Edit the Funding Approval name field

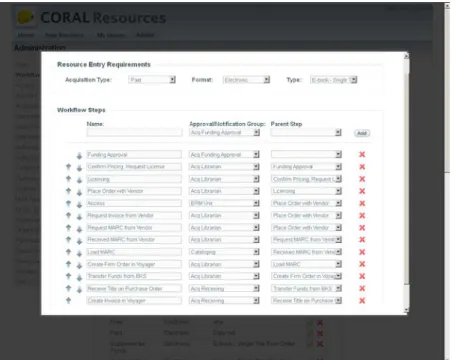tap(134, 155)
